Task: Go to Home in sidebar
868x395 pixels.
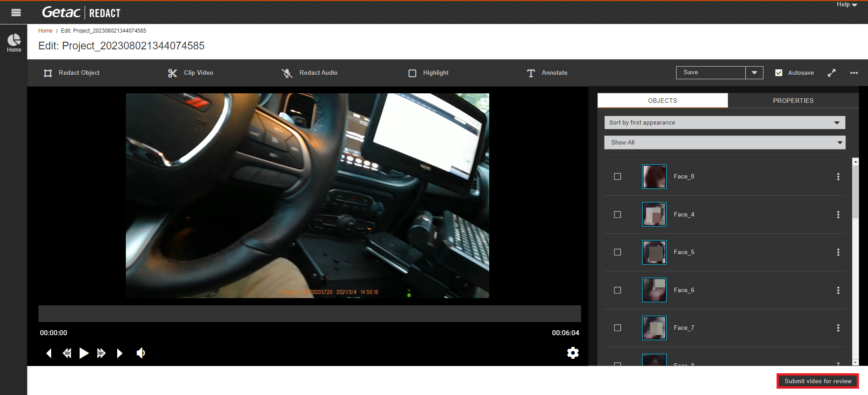Action: click(14, 43)
